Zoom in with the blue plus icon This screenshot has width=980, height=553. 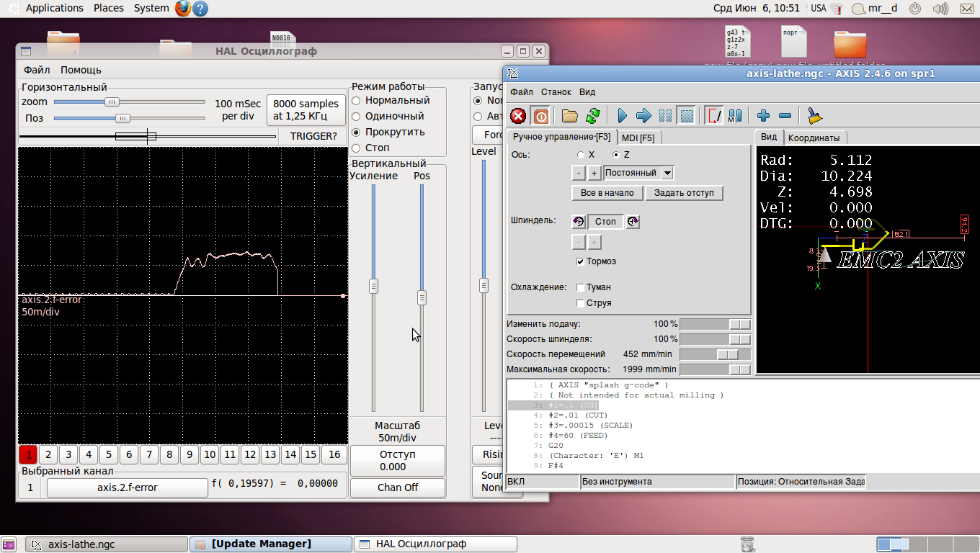pos(764,116)
